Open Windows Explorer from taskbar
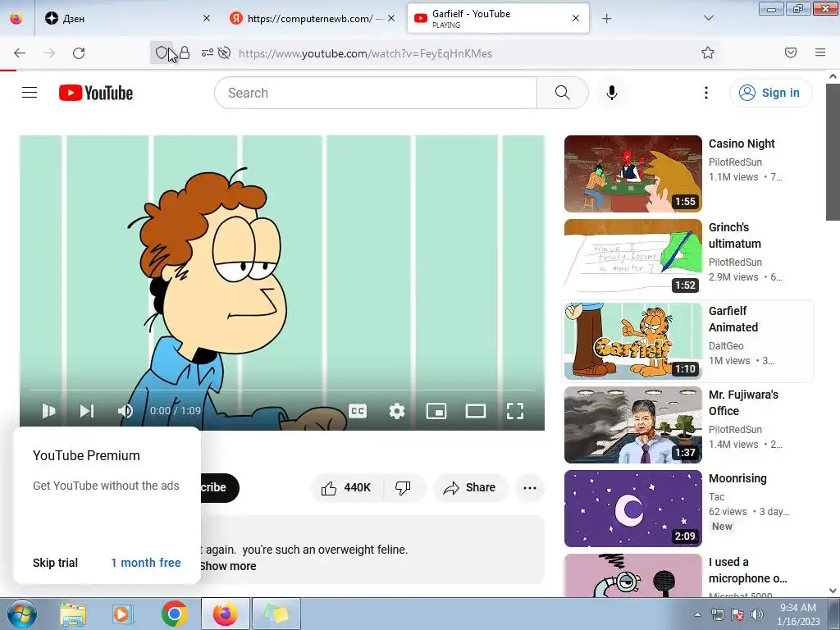This screenshot has height=630, width=840. pyautogui.click(x=73, y=614)
